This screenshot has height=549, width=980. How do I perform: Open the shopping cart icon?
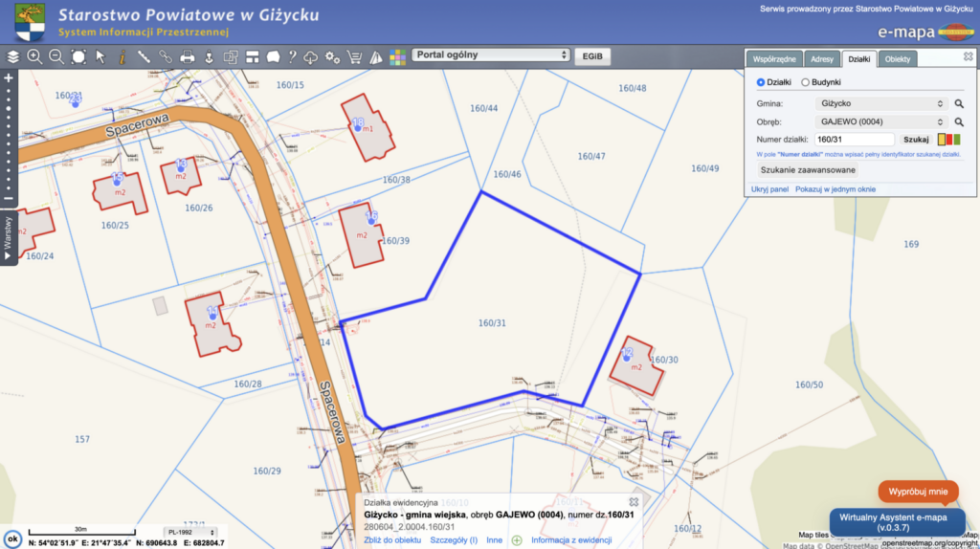pos(354,56)
